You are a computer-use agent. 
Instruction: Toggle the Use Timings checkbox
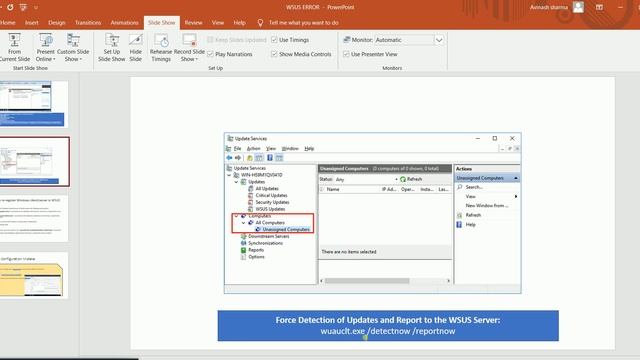[274, 40]
